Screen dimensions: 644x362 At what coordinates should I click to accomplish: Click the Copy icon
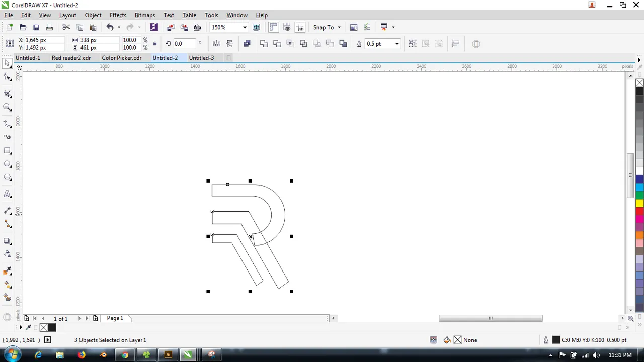pos(79,27)
